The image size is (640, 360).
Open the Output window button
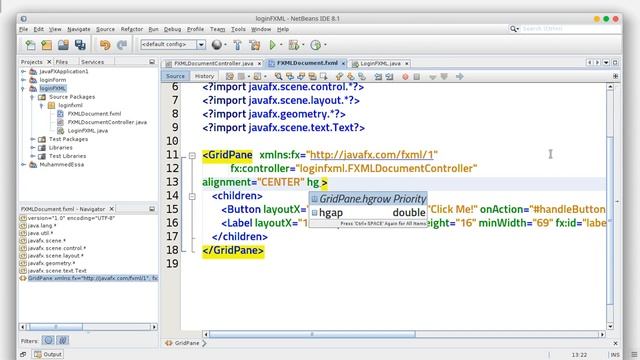48,354
